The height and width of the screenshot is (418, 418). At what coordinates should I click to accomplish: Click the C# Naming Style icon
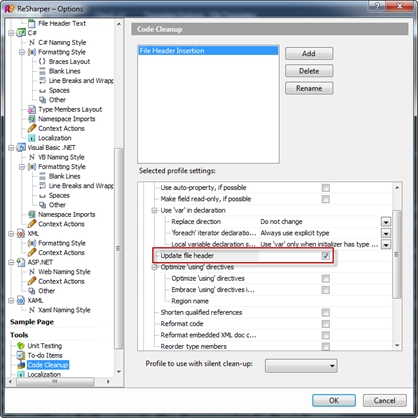coord(32,42)
